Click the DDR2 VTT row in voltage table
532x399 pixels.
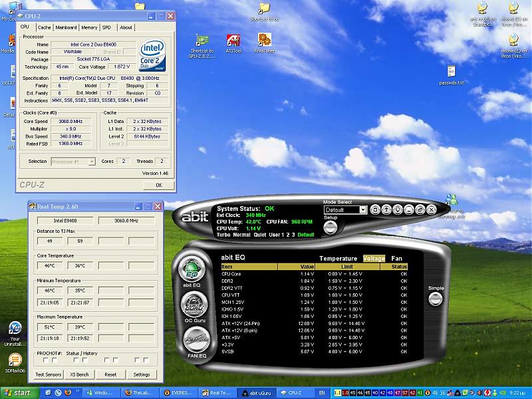pos(314,288)
